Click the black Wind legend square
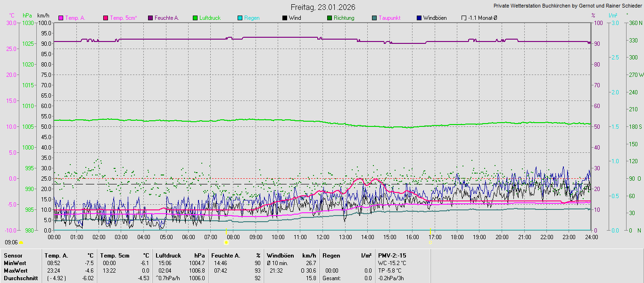The image size is (644, 283). [x=285, y=18]
